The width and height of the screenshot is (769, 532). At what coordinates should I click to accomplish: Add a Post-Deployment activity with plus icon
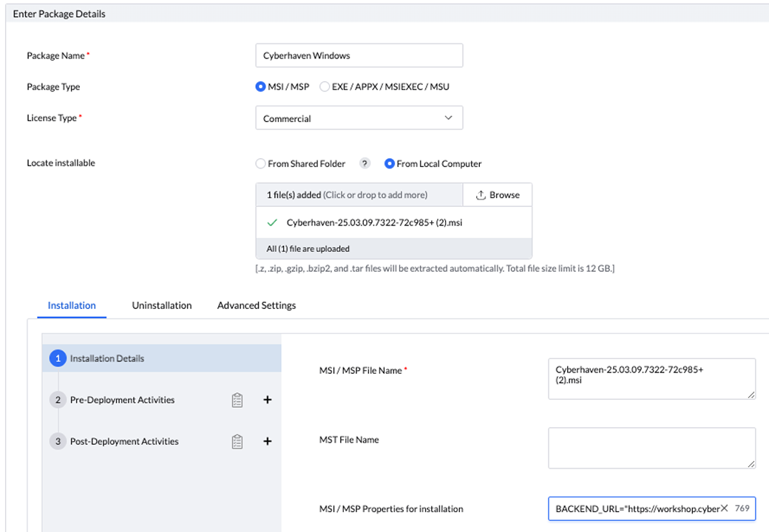click(268, 441)
